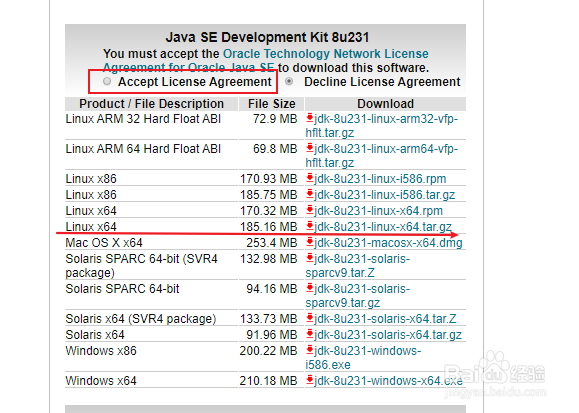Download jdk-8u231-linux-arm64-vfp-hflt.tar.gz

tap(382, 156)
